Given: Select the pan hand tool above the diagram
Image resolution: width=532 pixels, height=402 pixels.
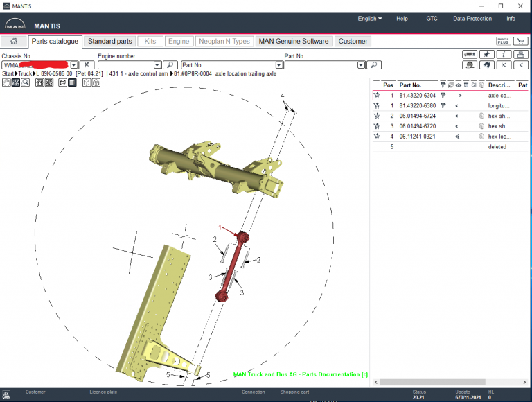Looking at the screenshot, I should [6, 82].
